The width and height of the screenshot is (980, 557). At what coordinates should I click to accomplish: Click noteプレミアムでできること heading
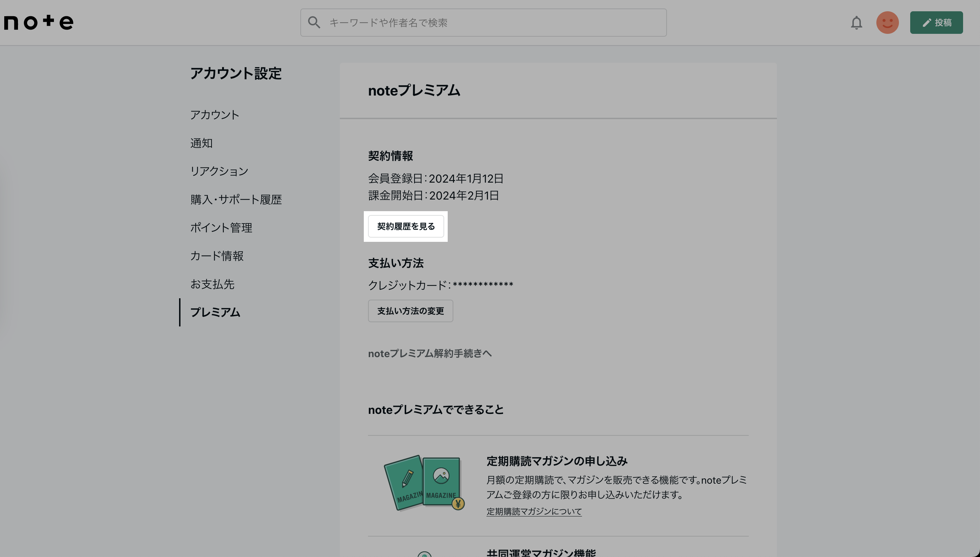(x=436, y=410)
